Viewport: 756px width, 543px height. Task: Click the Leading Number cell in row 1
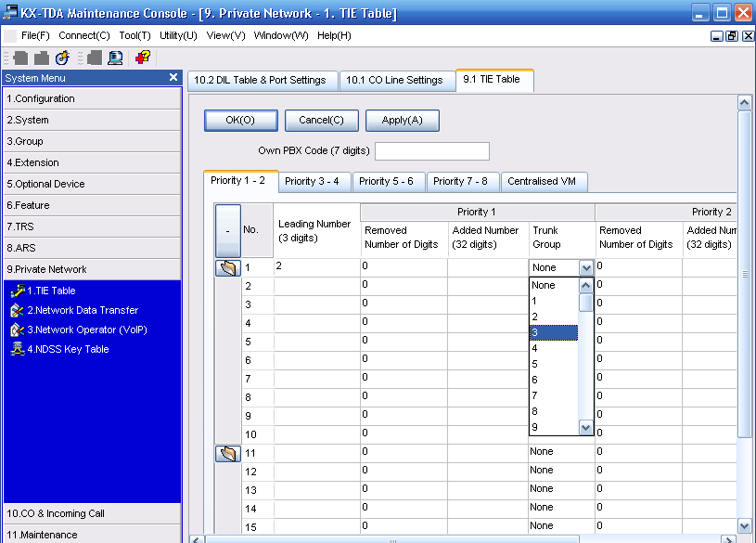click(x=316, y=267)
